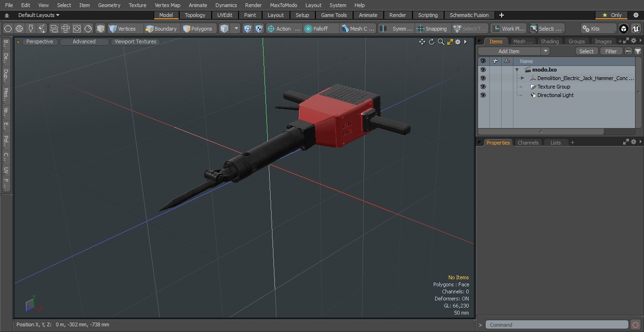Toggle visibility of Directional Light
The image size is (644, 332).
pyautogui.click(x=483, y=95)
